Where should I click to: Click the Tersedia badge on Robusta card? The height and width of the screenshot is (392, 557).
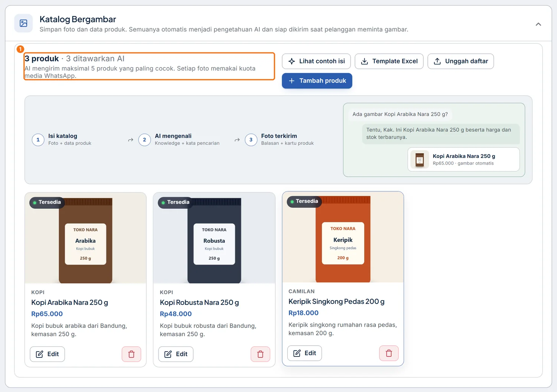[x=175, y=202]
